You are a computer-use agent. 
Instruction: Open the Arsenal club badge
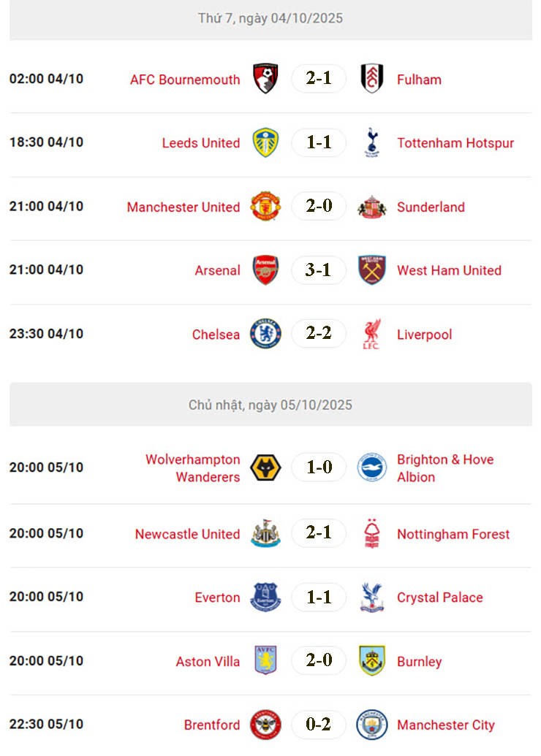(265, 270)
